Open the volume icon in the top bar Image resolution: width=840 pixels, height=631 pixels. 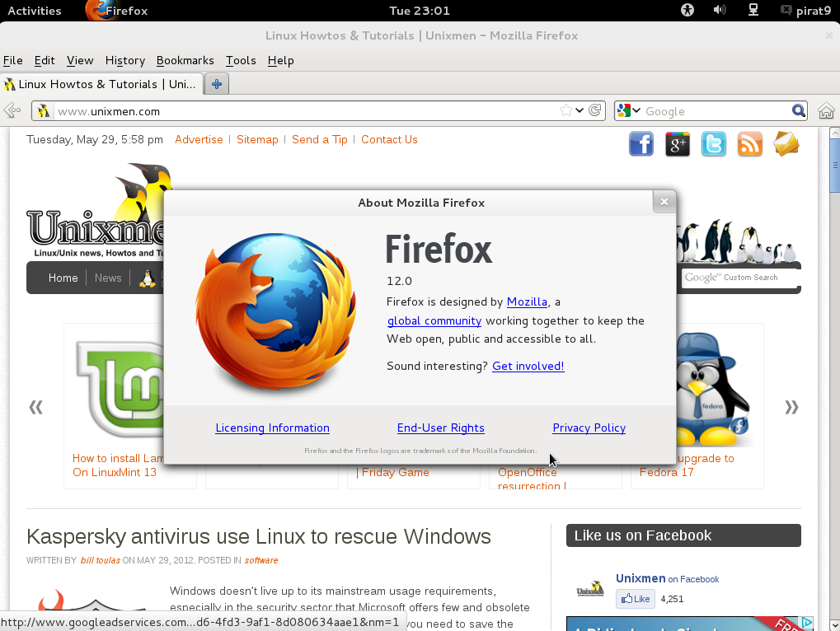(x=720, y=10)
